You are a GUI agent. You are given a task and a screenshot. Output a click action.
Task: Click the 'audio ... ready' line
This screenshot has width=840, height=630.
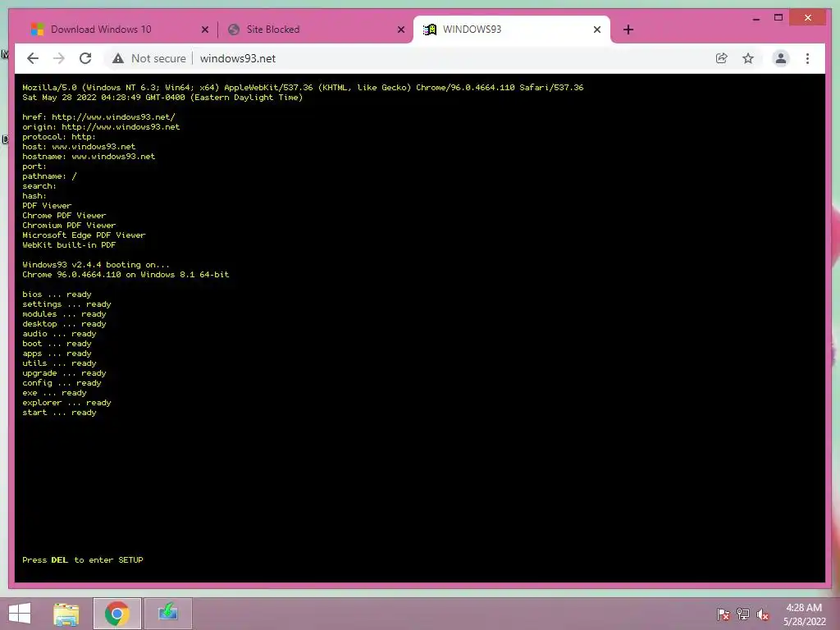pyautogui.click(x=59, y=334)
